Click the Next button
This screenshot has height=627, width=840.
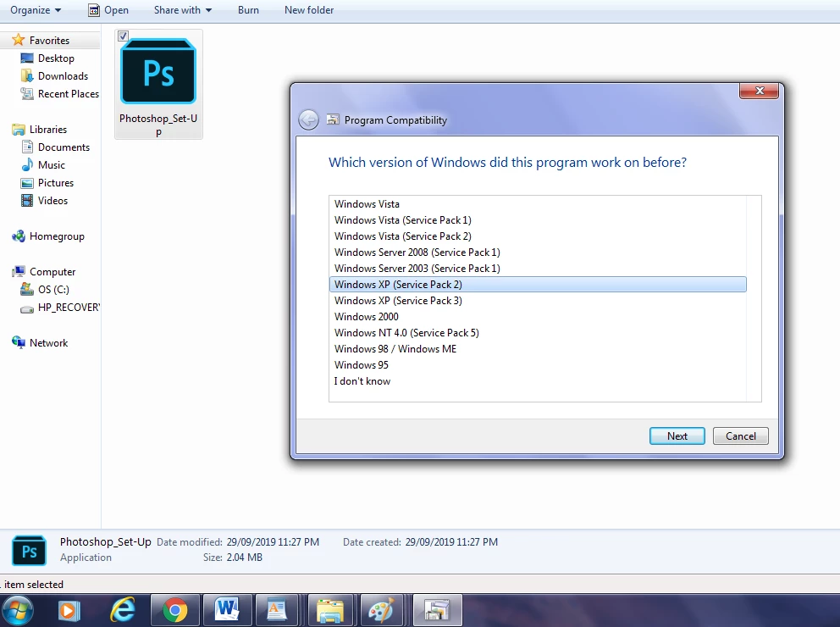click(677, 436)
